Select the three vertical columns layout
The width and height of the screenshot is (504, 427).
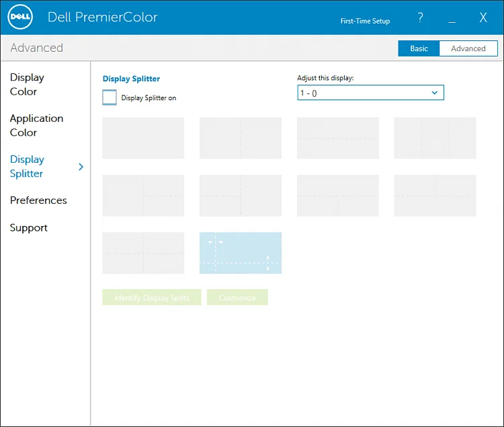pos(435,138)
